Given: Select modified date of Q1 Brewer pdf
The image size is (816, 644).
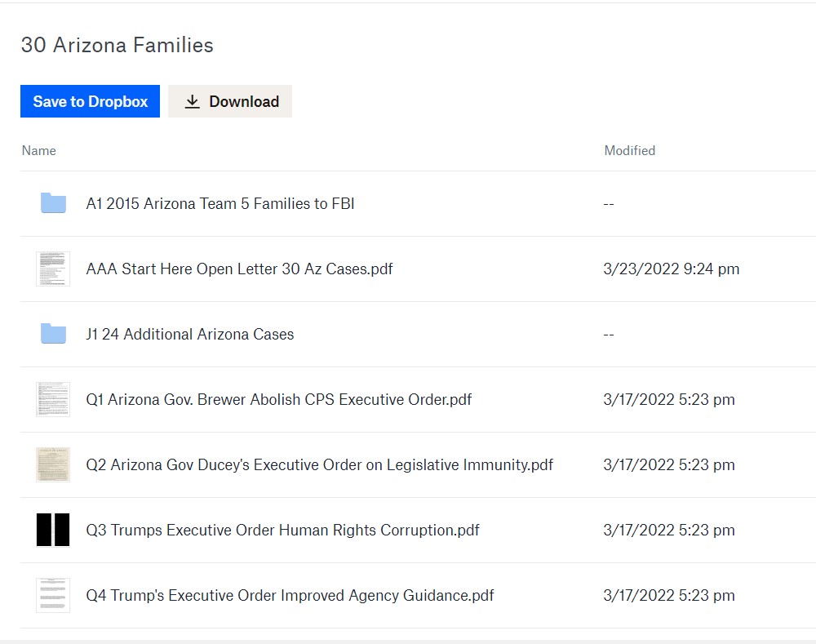Looking at the screenshot, I should pyautogui.click(x=669, y=399).
